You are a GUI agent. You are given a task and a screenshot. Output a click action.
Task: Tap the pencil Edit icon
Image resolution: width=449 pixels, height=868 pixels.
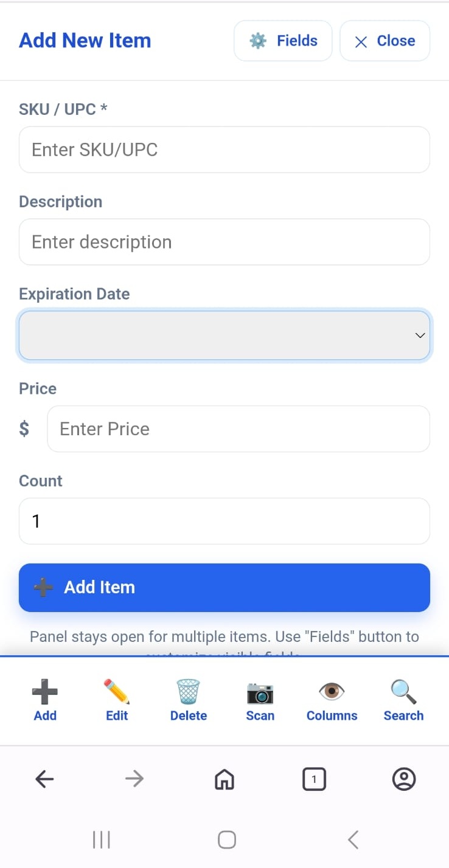coord(117,692)
